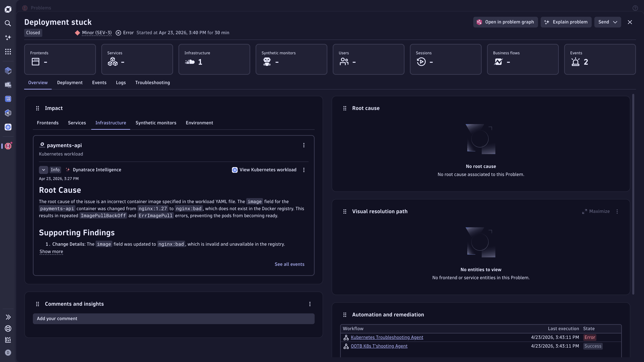Screen dimensions: 644x362
Task: Select the Environment tab in Impact
Action: click(x=200, y=123)
